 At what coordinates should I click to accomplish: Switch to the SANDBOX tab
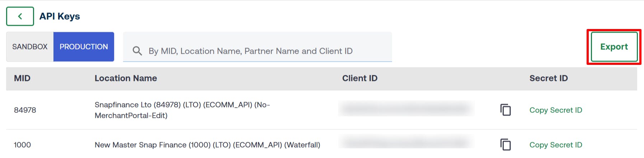coord(30,47)
